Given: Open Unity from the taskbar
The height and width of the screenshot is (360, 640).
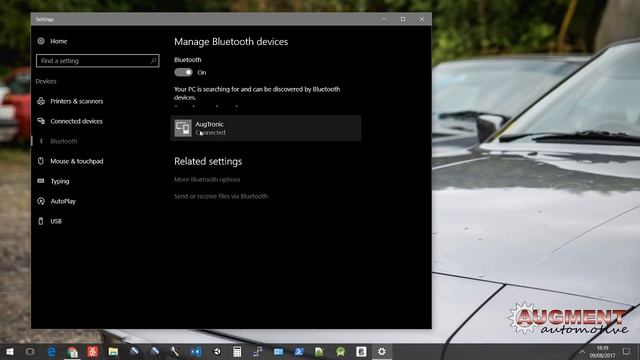Looking at the screenshot, I should (217, 351).
